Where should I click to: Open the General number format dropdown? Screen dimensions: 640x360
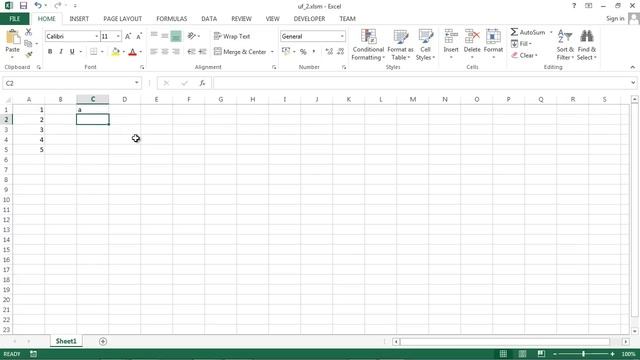pos(342,36)
